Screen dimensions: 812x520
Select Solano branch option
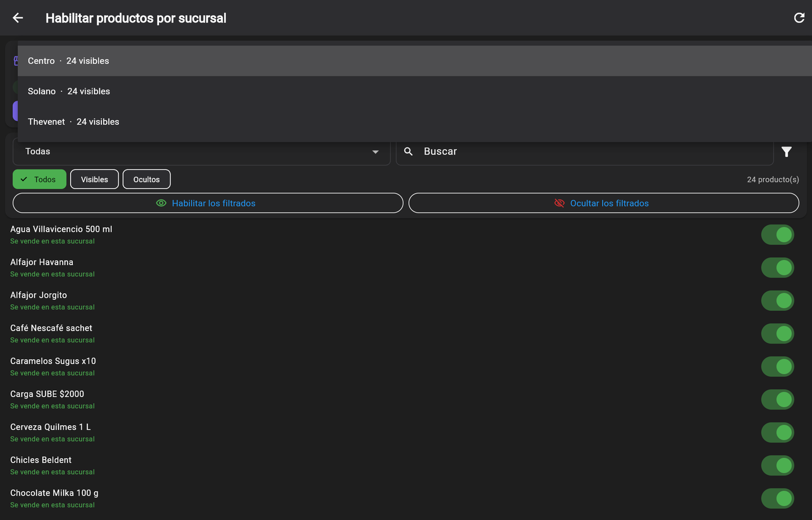[415, 91]
